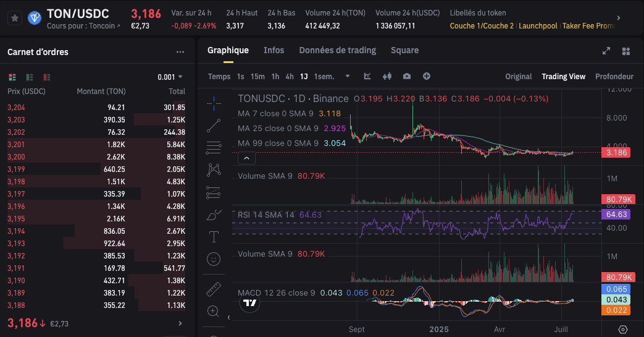Screen dimensions: 644x337
Task: Open the 0.001 price precision dropdown
Action: tap(170, 77)
